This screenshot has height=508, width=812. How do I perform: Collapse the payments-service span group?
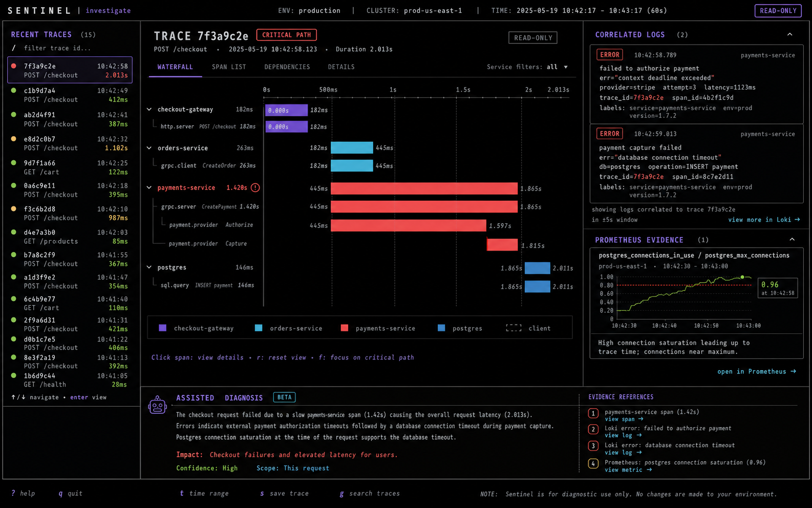149,188
